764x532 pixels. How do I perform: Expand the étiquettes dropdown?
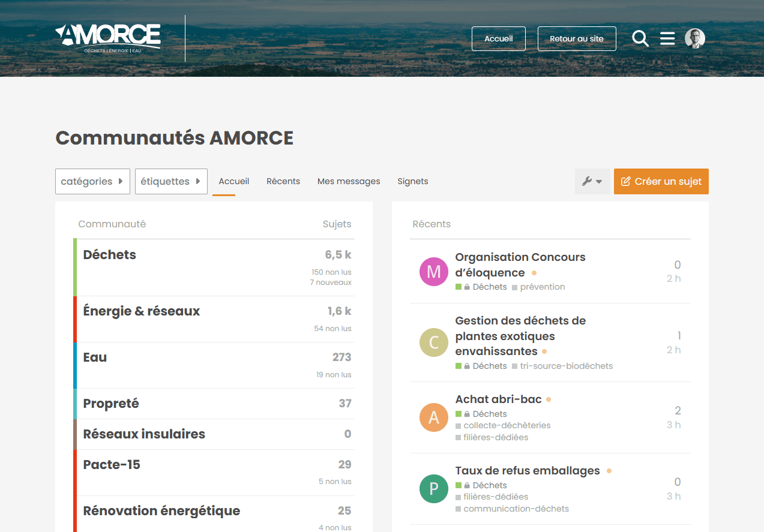171,181
